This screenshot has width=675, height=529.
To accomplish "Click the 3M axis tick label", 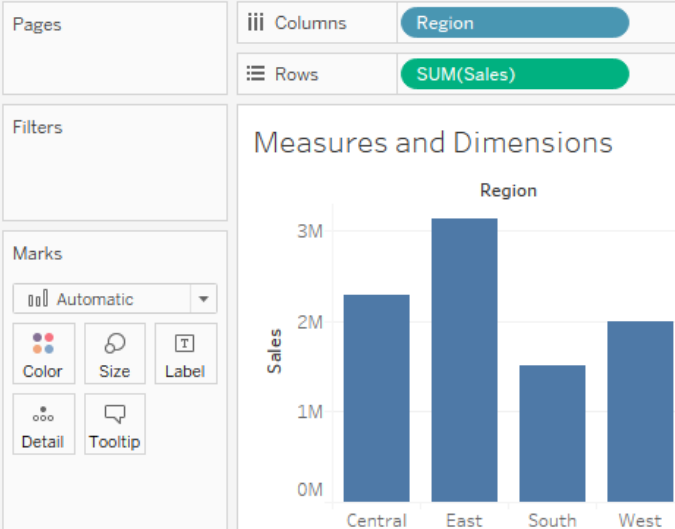I will (x=310, y=232).
